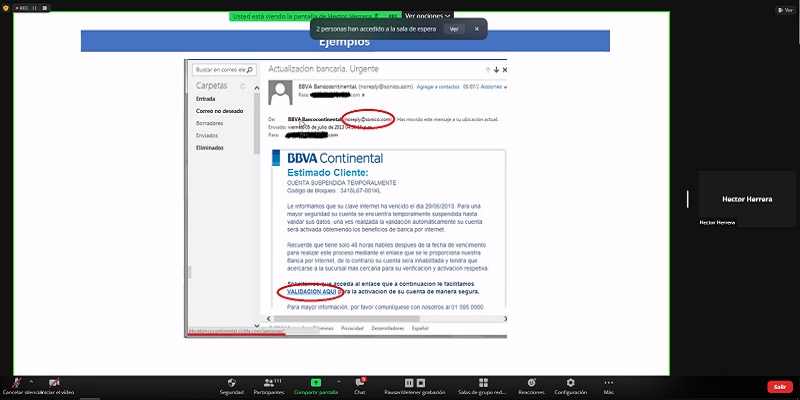Click Ver view button at top right
The image size is (800, 400).
coord(785,10)
